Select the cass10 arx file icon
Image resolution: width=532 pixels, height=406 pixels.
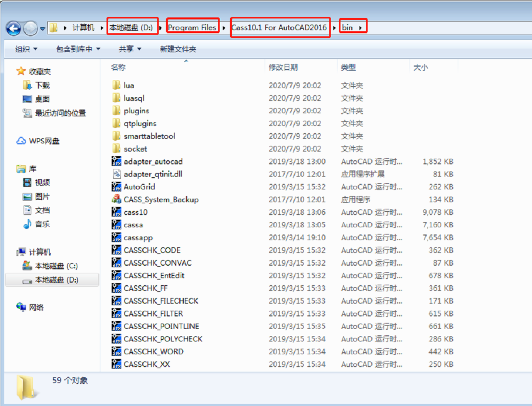tap(116, 212)
